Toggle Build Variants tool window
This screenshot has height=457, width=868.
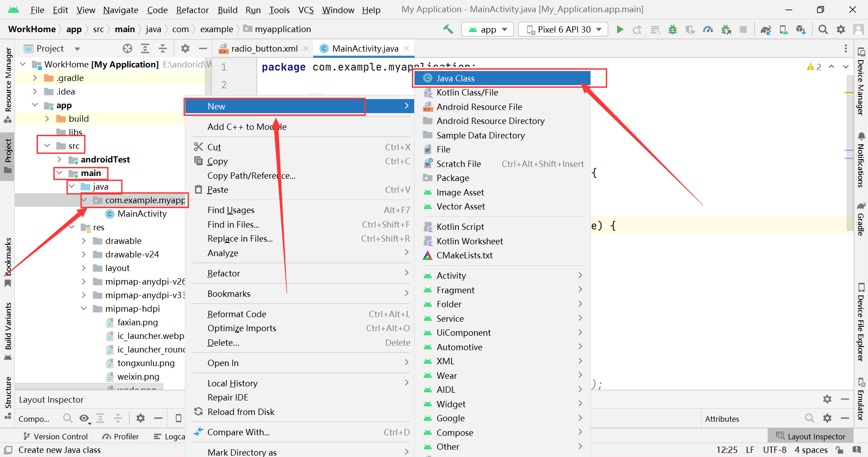[x=8, y=331]
